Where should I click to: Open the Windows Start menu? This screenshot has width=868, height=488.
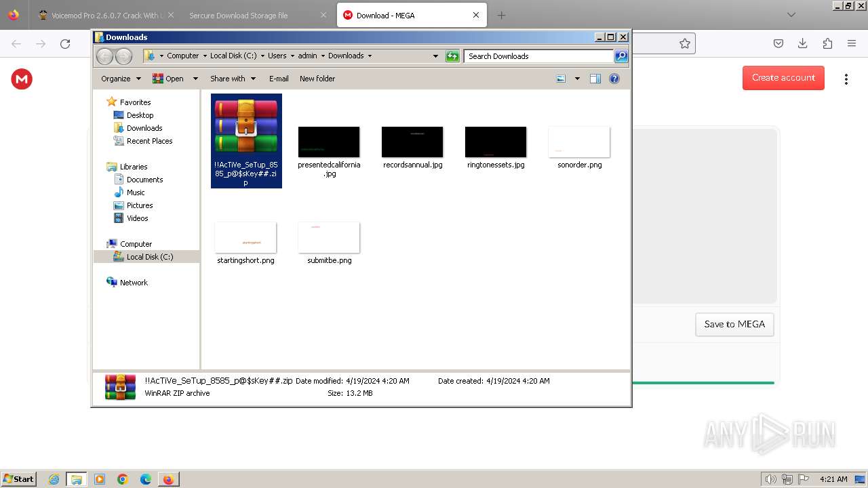click(x=19, y=479)
